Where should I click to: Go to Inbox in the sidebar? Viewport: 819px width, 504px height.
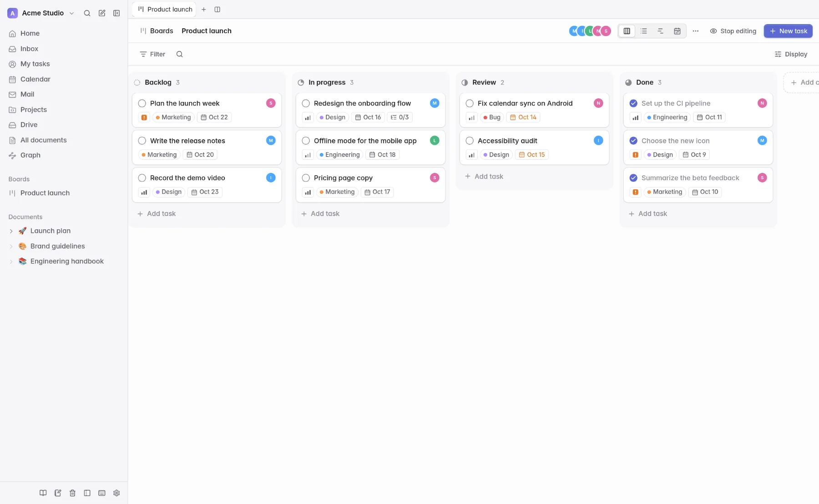(x=64, y=49)
